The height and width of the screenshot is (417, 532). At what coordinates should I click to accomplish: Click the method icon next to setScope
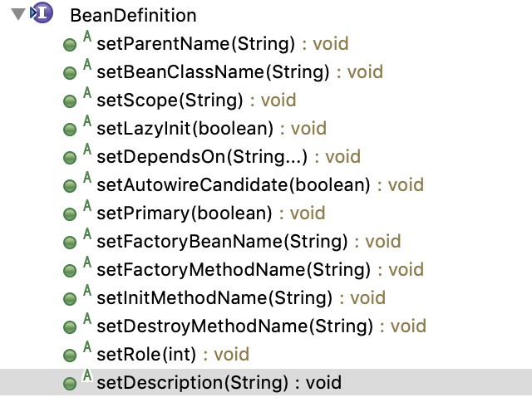click(71, 101)
